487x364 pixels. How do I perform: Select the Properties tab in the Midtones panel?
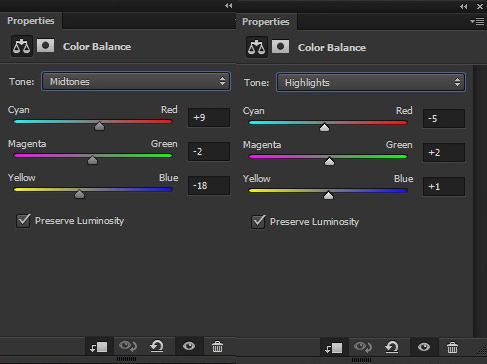tap(31, 21)
